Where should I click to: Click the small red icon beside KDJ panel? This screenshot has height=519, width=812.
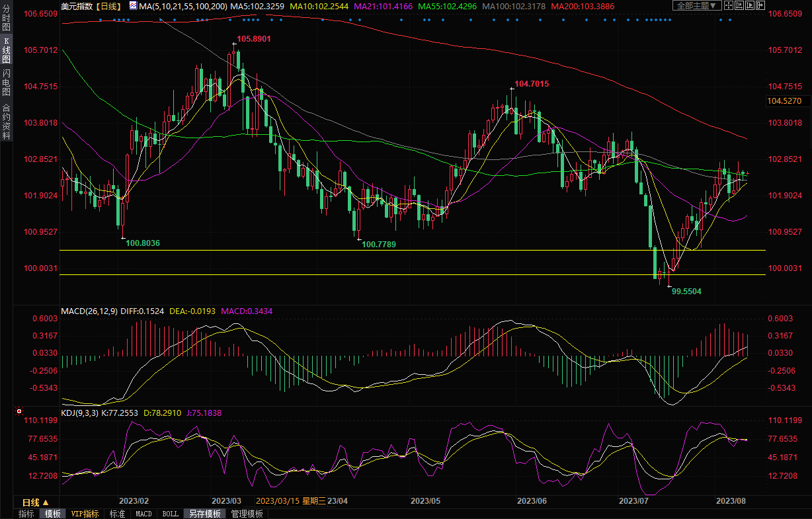(x=19, y=411)
